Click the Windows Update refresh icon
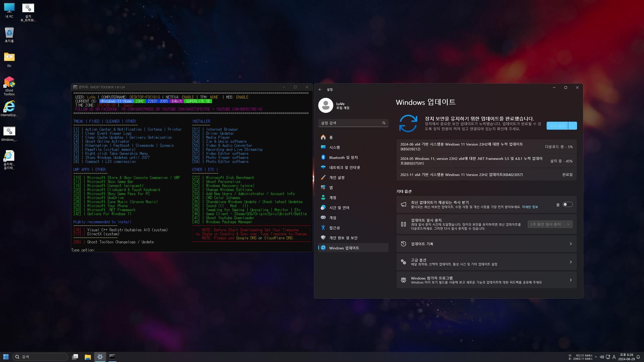 [408, 123]
